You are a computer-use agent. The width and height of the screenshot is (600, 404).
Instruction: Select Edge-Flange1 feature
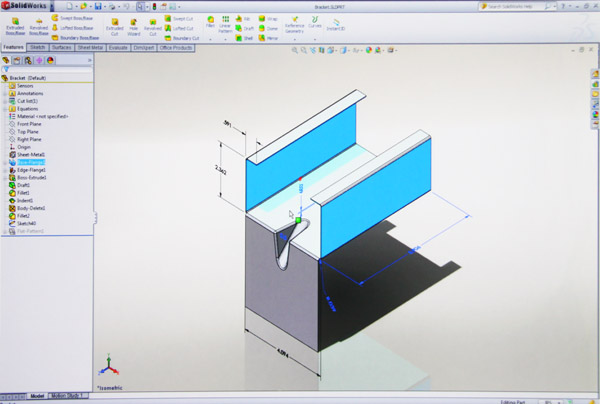tap(27, 170)
